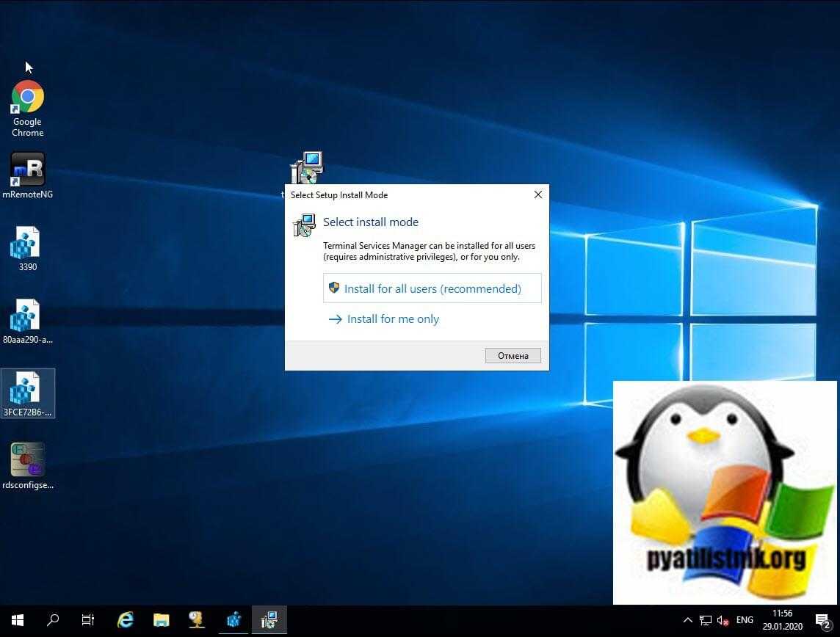Open Task View from taskbar
Viewport: 840px width, 637px height.
(x=88, y=620)
